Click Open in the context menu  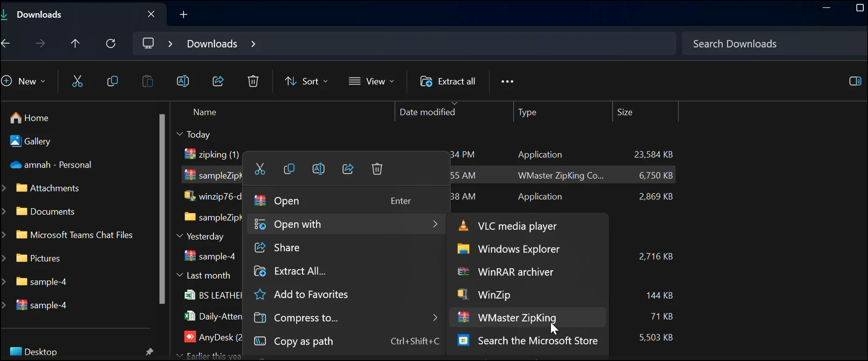point(346,201)
